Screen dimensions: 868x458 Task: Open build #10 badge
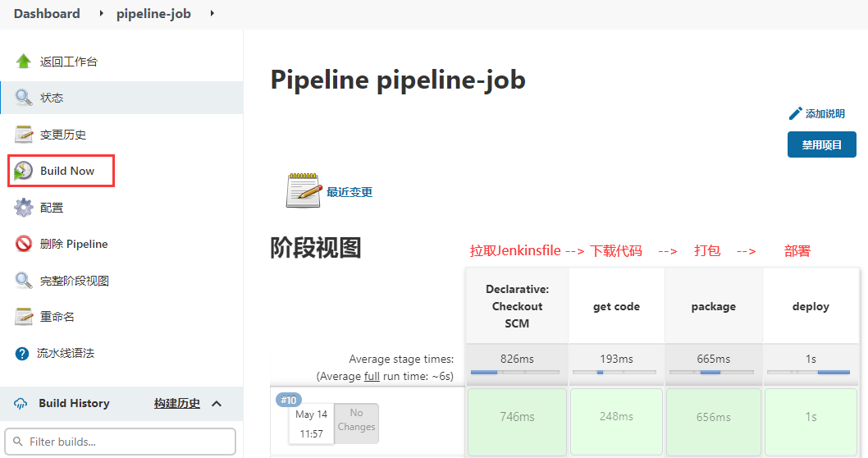click(289, 400)
